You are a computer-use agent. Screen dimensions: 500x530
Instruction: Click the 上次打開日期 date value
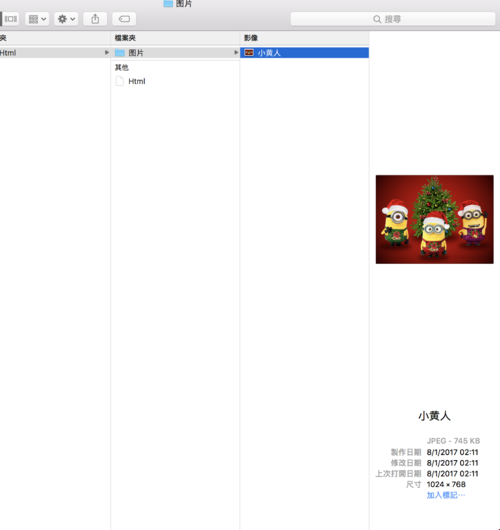(452, 474)
